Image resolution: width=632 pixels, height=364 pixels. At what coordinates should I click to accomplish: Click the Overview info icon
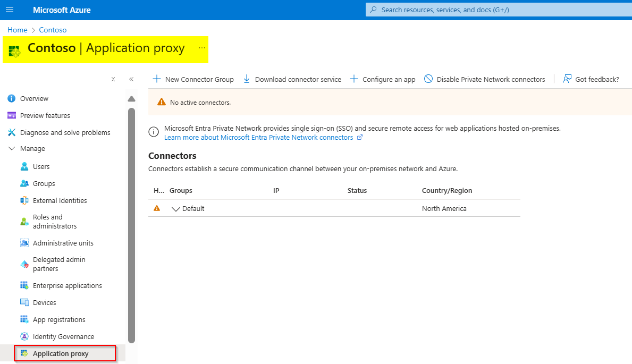pos(12,98)
